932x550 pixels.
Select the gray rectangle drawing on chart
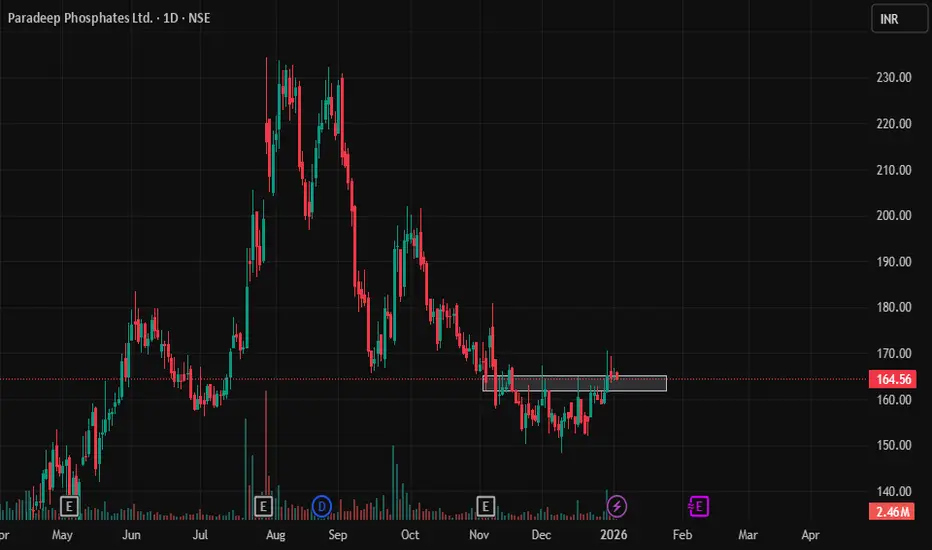575,384
